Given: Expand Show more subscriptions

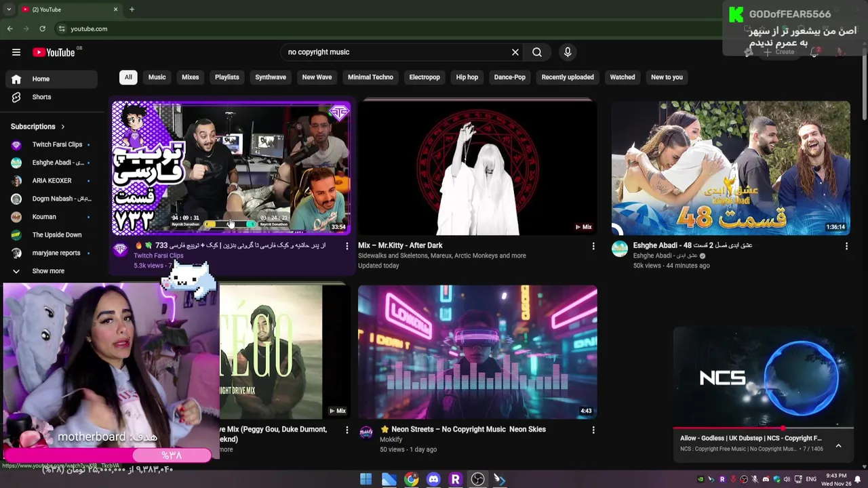Looking at the screenshot, I should point(52,271).
